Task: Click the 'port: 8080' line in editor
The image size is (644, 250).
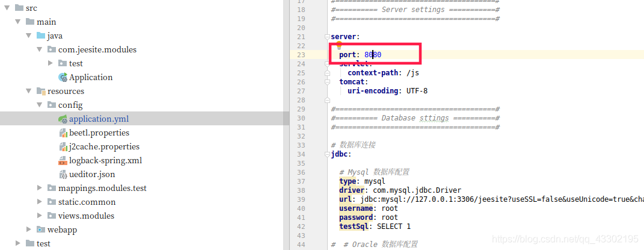Action: point(360,55)
